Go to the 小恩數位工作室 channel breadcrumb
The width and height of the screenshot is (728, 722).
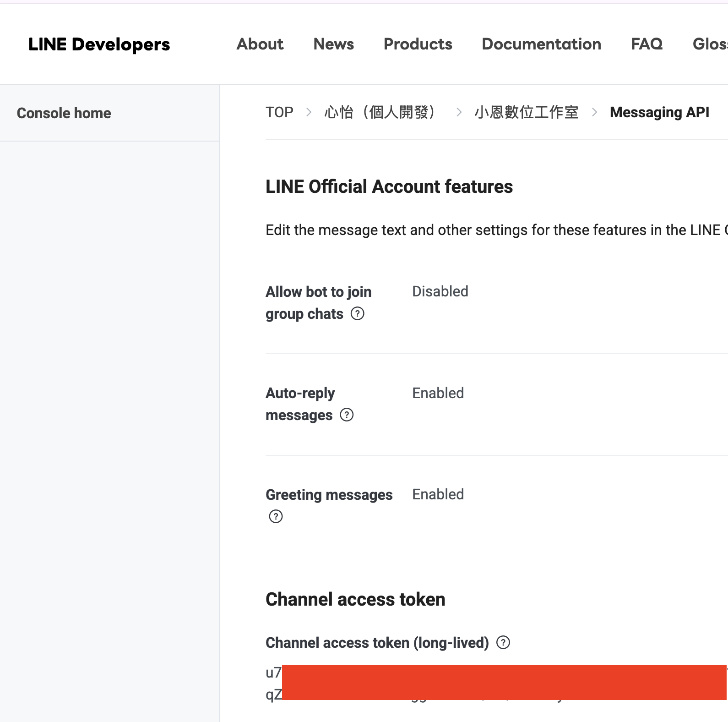(527, 112)
